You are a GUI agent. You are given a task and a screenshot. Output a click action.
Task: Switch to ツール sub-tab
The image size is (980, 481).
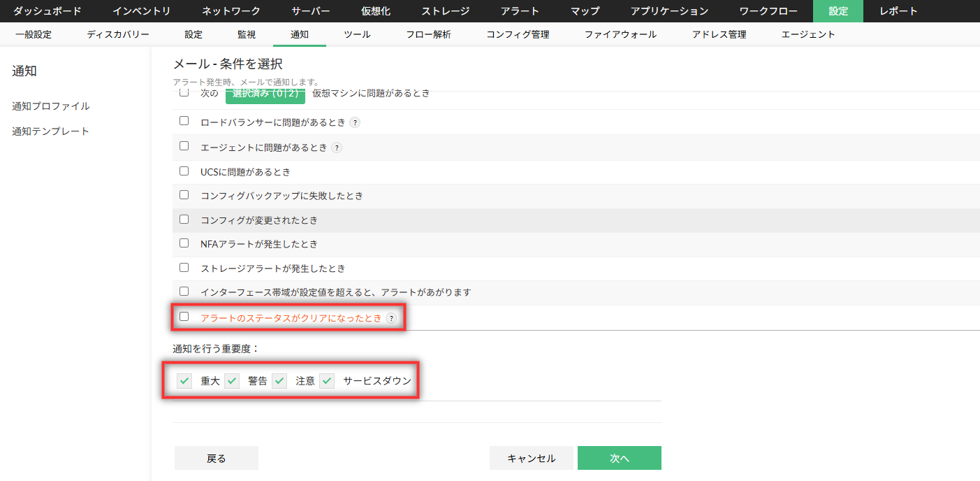[x=357, y=34]
